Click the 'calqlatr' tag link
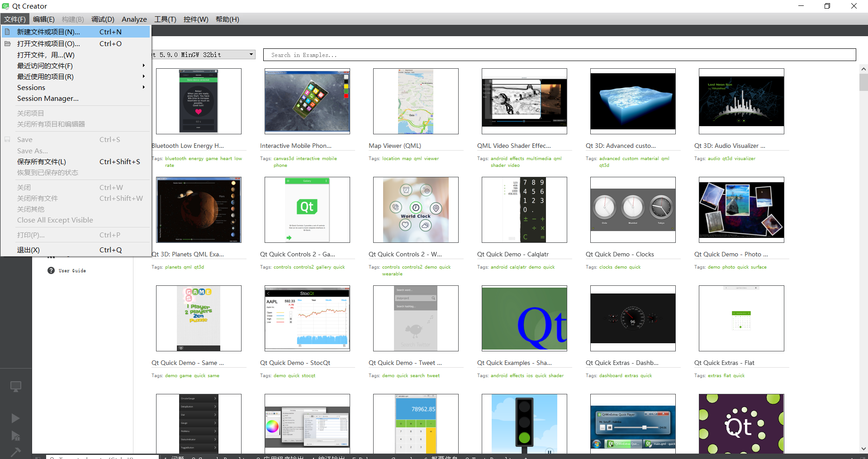This screenshot has height=459, width=868. (x=518, y=267)
